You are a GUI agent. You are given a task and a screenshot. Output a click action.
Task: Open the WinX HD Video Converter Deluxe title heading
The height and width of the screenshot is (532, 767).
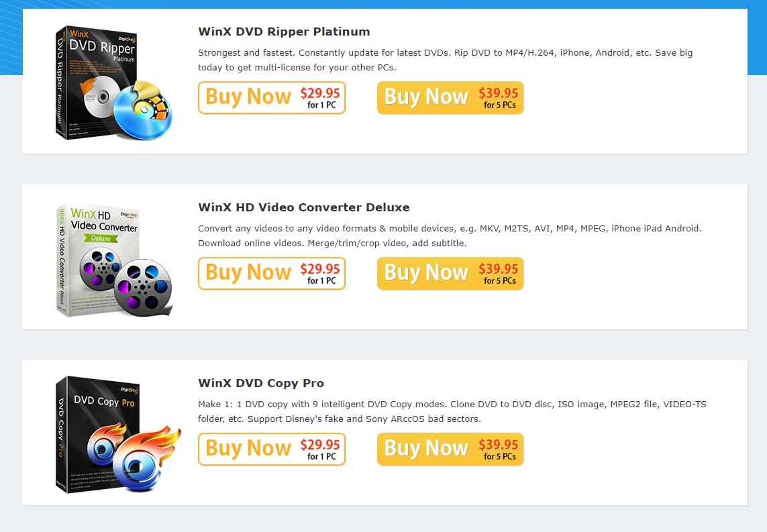[303, 207]
